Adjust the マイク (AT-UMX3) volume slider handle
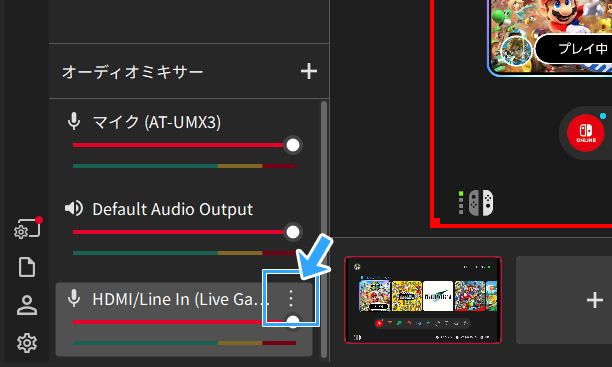This screenshot has width=612, height=367. coord(293,145)
